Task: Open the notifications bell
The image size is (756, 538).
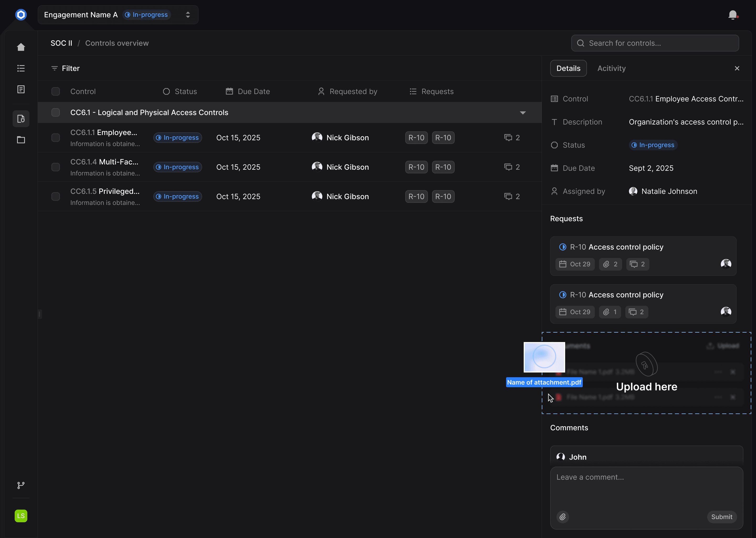Action: click(733, 15)
